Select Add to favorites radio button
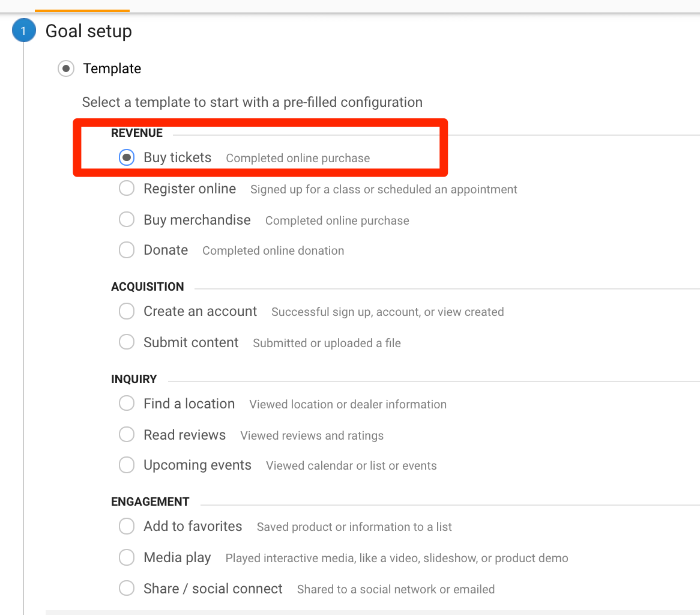The width and height of the screenshot is (700, 615). (x=127, y=526)
